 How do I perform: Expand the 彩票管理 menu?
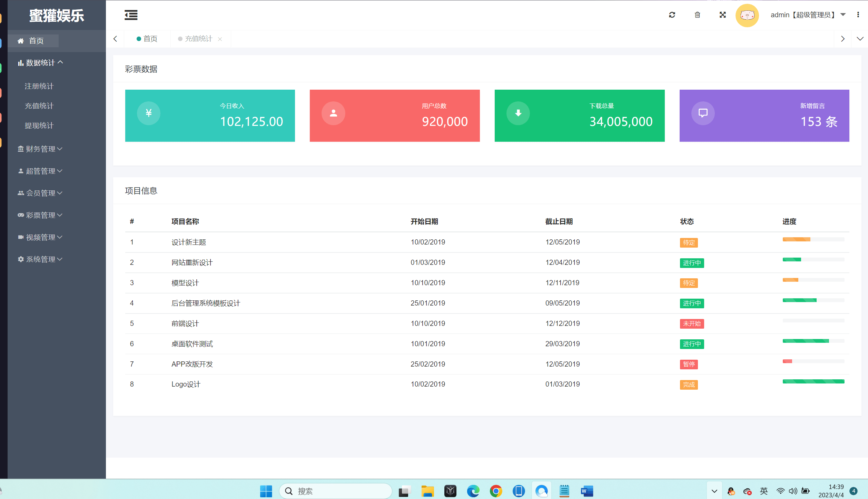40,215
